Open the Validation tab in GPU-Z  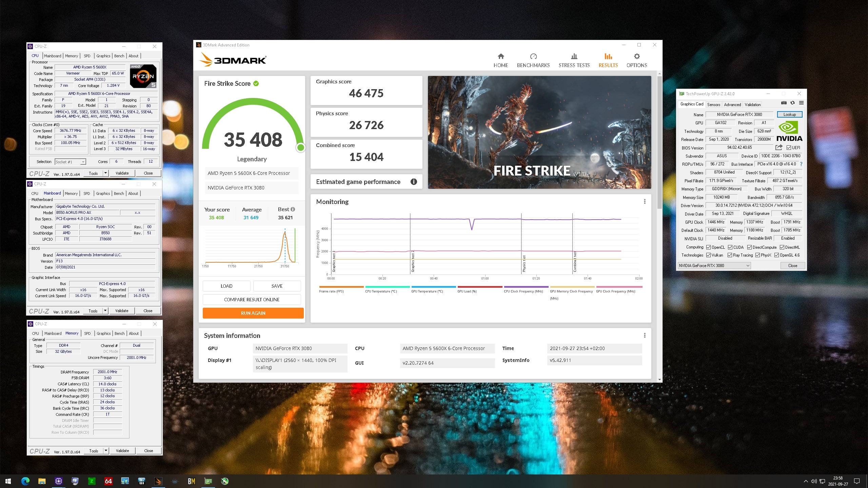[x=753, y=105]
